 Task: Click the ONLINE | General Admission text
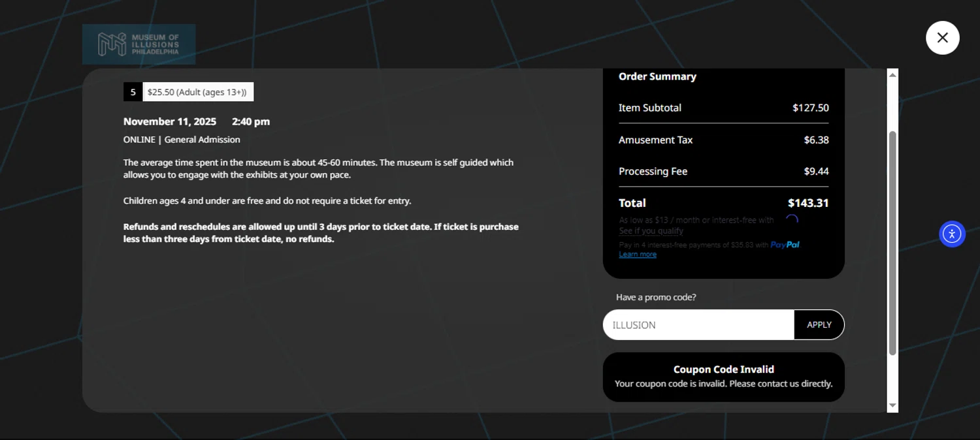[x=182, y=140]
